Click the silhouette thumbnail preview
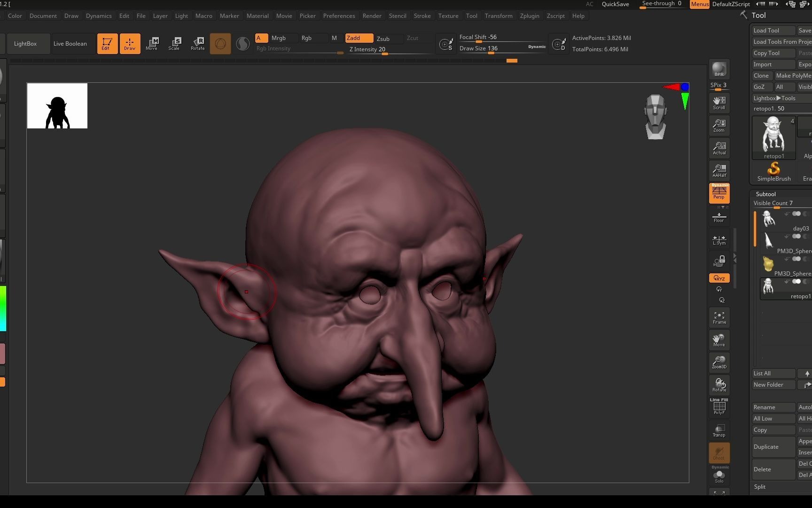 coord(57,106)
